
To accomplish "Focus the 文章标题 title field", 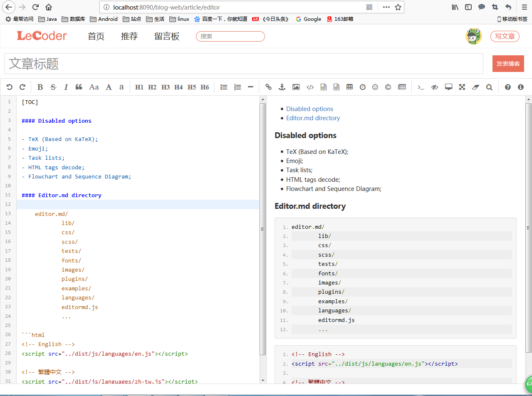I will pos(244,64).
